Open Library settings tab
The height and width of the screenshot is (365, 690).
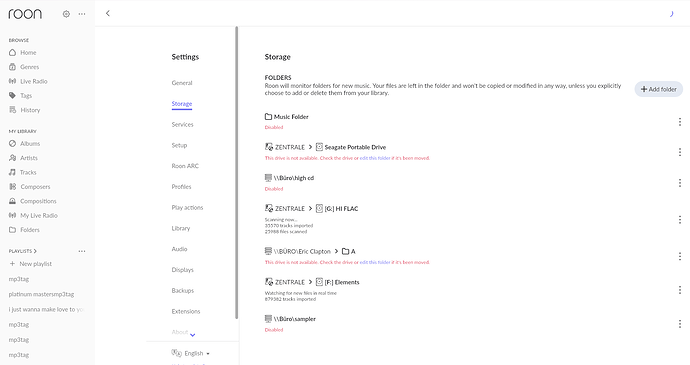[181, 228]
